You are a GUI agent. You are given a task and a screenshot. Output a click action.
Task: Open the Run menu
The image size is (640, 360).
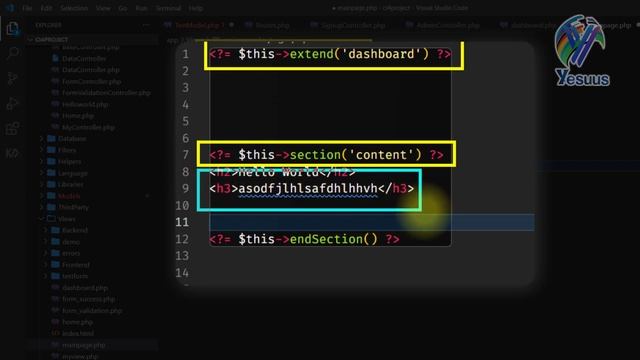[141, 8]
